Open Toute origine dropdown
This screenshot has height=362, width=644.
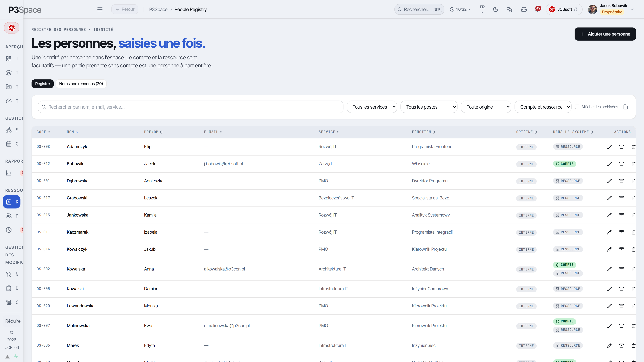(486, 107)
